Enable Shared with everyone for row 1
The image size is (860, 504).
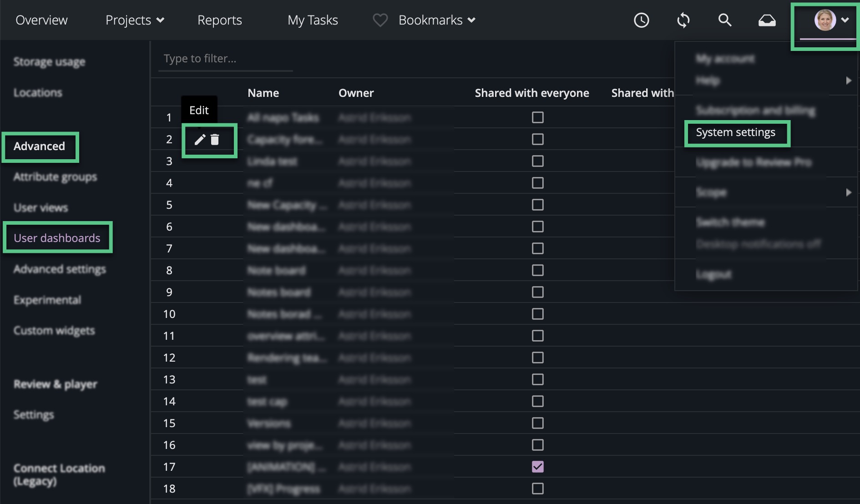click(537, 117)
